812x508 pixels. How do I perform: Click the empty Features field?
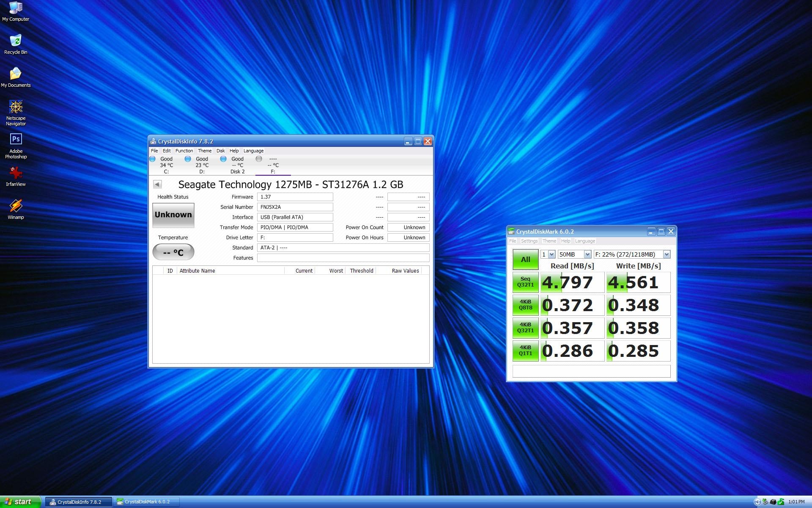tap(343, 258)
